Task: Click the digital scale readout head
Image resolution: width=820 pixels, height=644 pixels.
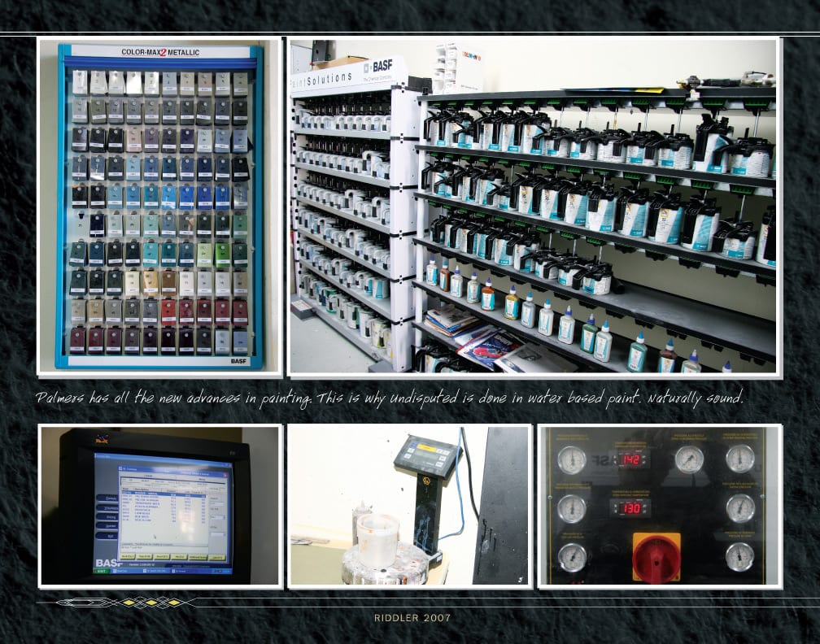Action: (x=426, y=455)
